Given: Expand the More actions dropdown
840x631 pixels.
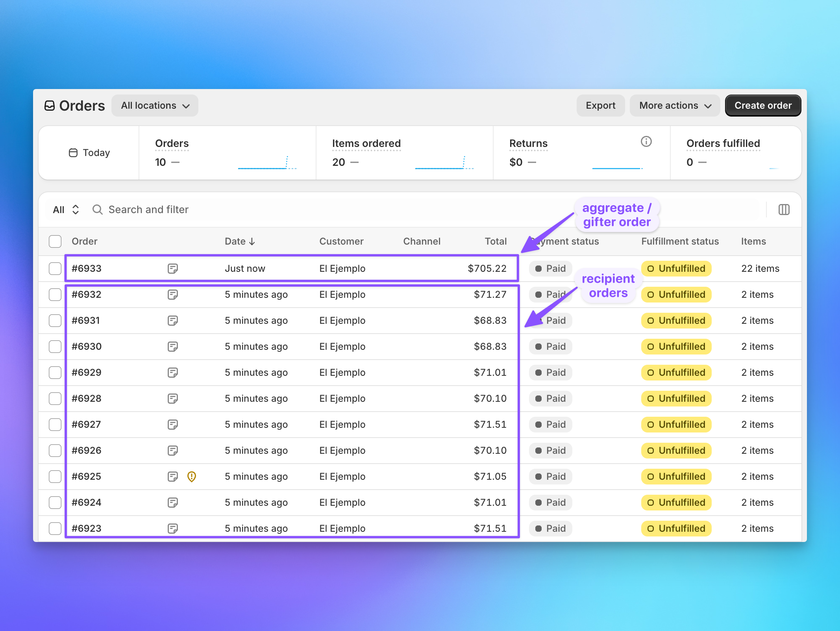Looking at the screenshot, I should (674, 105).
